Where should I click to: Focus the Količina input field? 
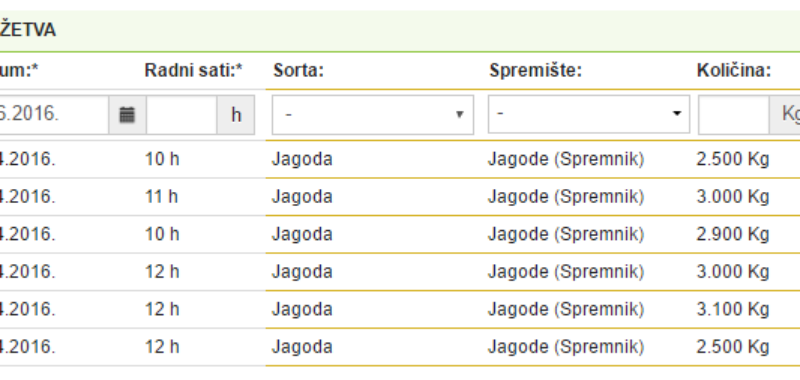click(734, 115)
